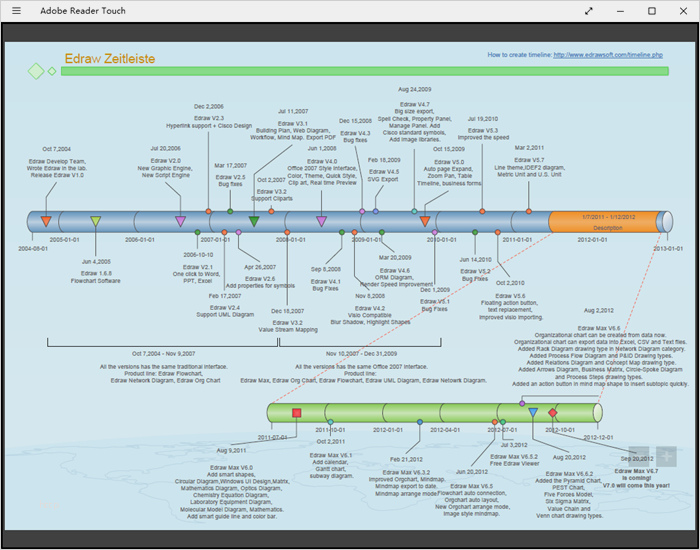This screenshot has height=550, width=700.
Task: Click the large green diamond beside the title
Action: coord(36,70)
